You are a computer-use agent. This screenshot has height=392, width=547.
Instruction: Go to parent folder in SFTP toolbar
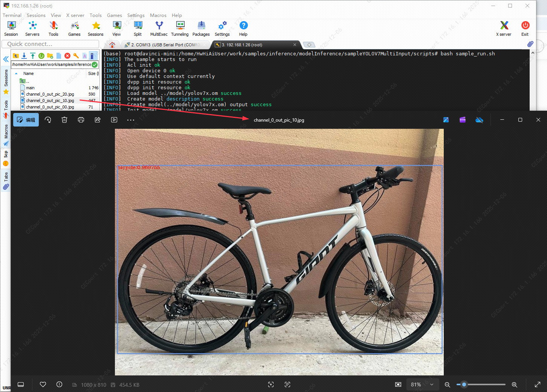[15, 56]
